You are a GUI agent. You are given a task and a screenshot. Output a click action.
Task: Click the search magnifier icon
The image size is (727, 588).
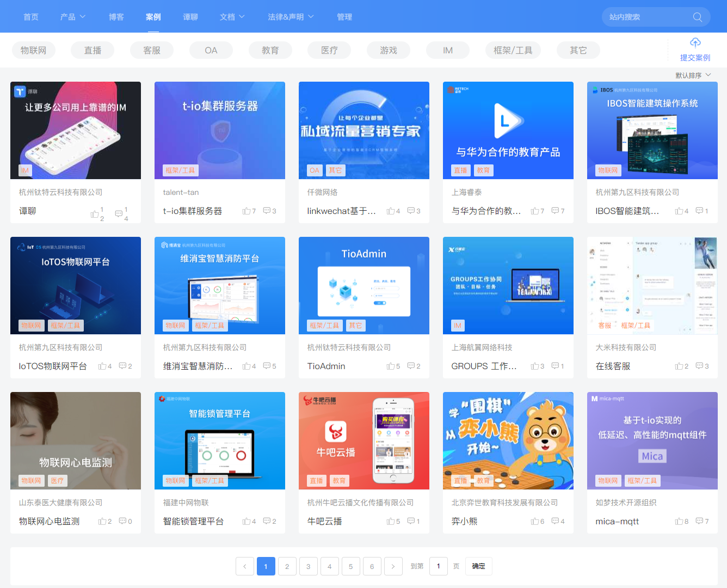[697, 17]
